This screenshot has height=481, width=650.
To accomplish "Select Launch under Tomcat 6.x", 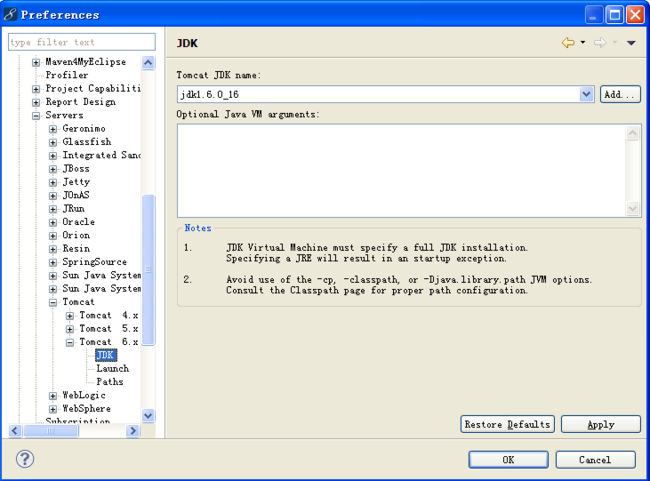I will click(x=112, y=368).
